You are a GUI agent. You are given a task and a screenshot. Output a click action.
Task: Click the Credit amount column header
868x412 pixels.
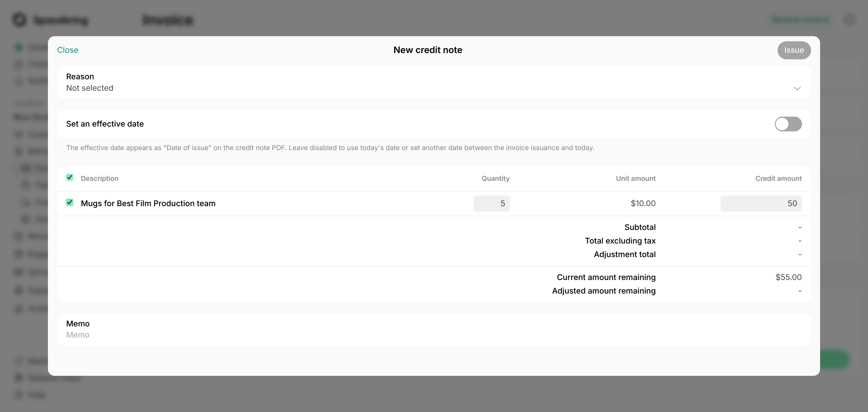(x=778, y=178)
